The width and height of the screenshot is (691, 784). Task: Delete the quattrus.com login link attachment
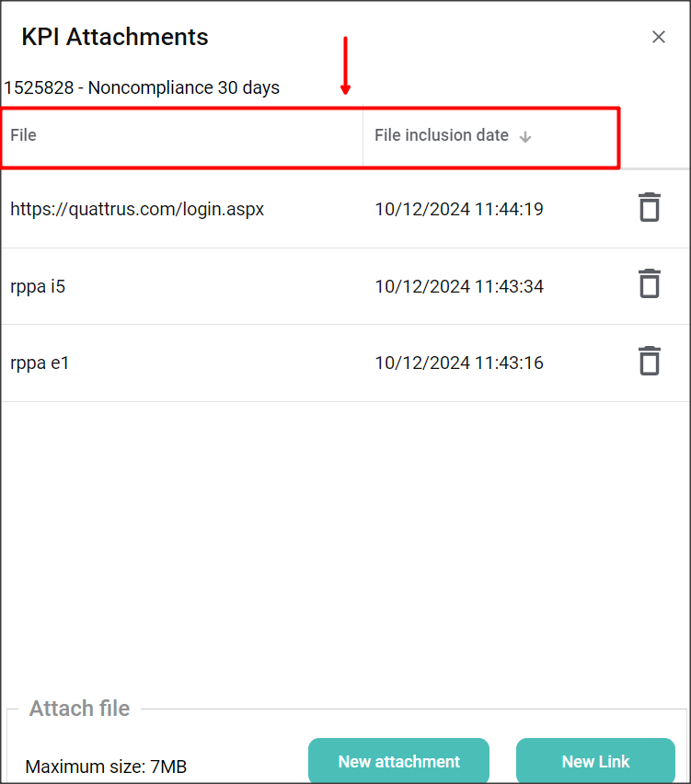click(650, 207)
